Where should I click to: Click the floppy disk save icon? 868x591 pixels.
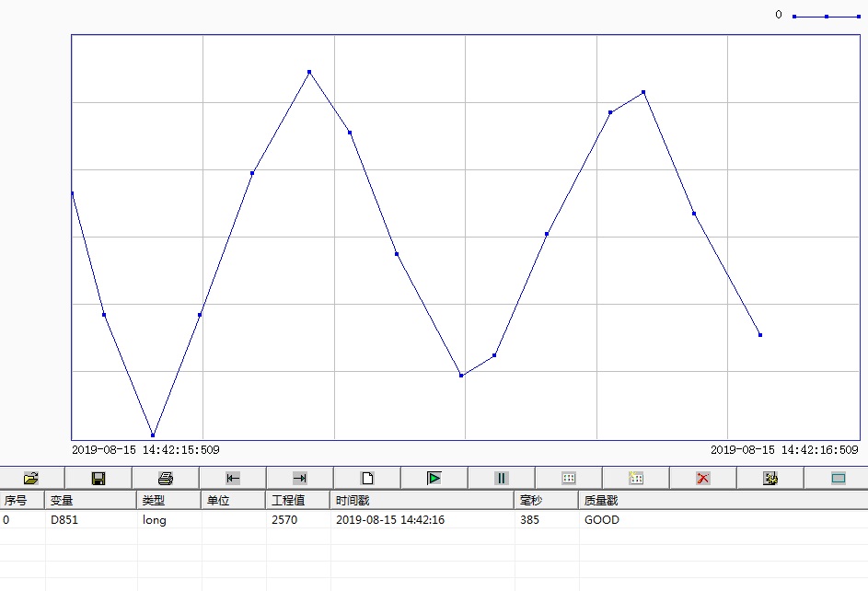tap(98, 478)
